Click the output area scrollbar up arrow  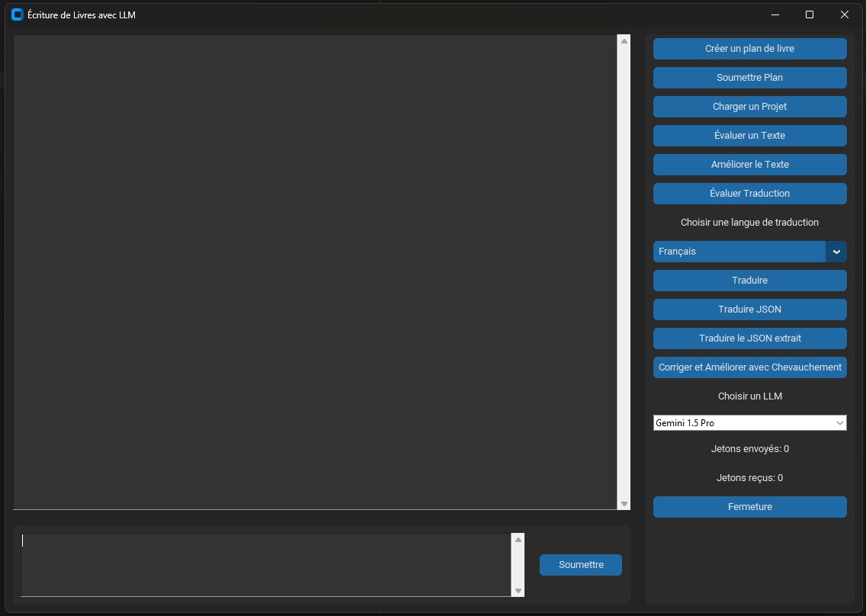point(624,41)
